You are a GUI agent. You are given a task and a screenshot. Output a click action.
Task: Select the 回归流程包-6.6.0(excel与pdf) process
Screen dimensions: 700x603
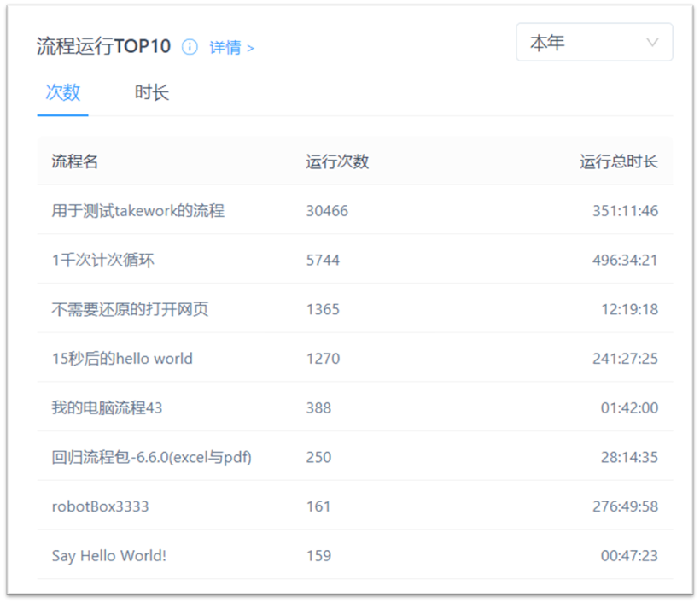(151, 458)
